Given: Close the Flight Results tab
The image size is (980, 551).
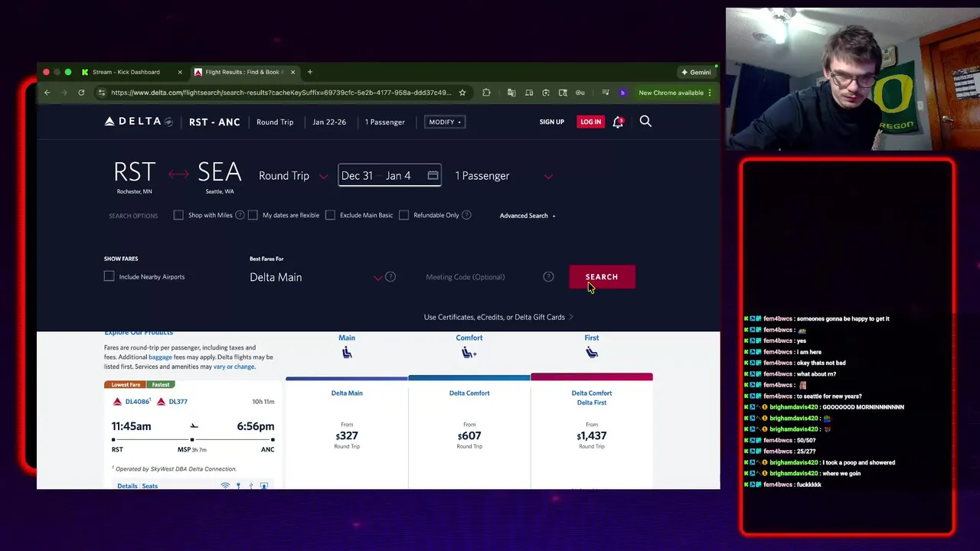Looking at the screenshot, I should (292, 72).
